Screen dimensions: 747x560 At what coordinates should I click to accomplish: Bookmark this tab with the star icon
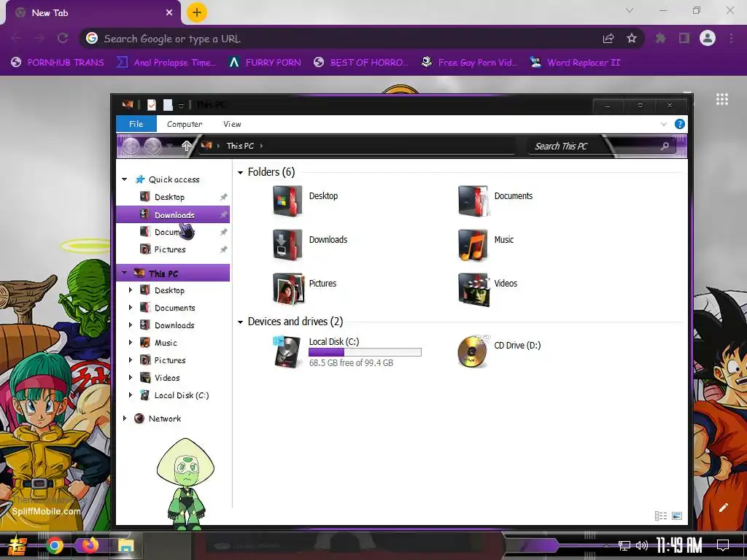(632, 38)
